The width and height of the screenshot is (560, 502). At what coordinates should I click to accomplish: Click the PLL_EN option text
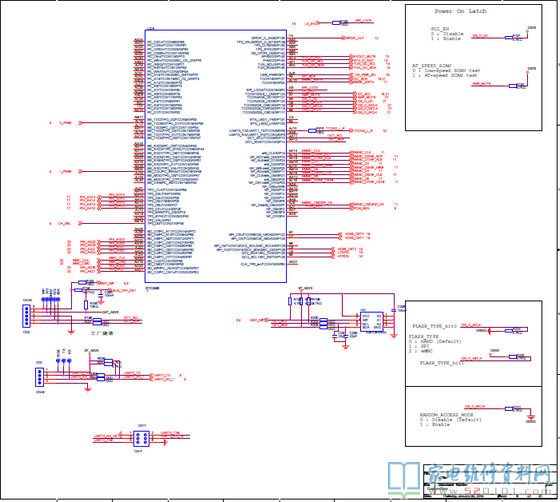447,34
